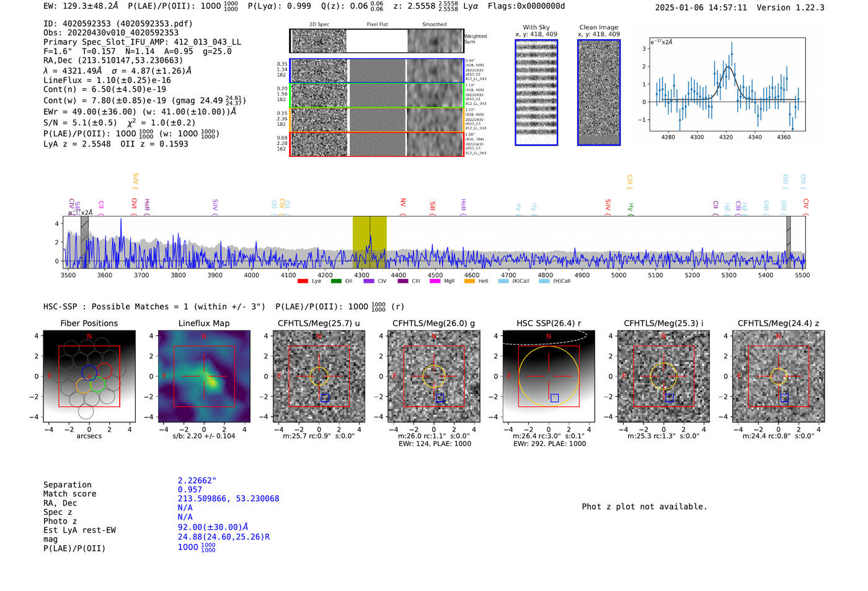The width and height of the screenshot is (868, 591).
Task: Click the 'LineFlux = 1.10(±0.25)e-16' text
Action: coord(107,80)
